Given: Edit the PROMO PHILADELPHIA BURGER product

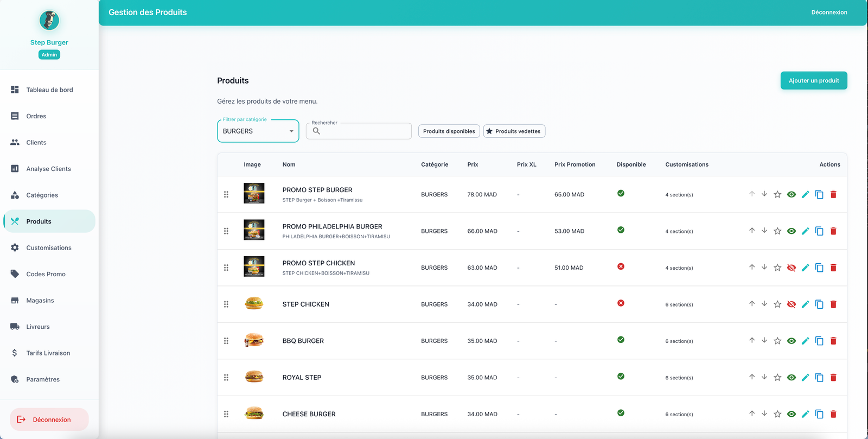Looking at the screenshot, I should pos(805,231).
